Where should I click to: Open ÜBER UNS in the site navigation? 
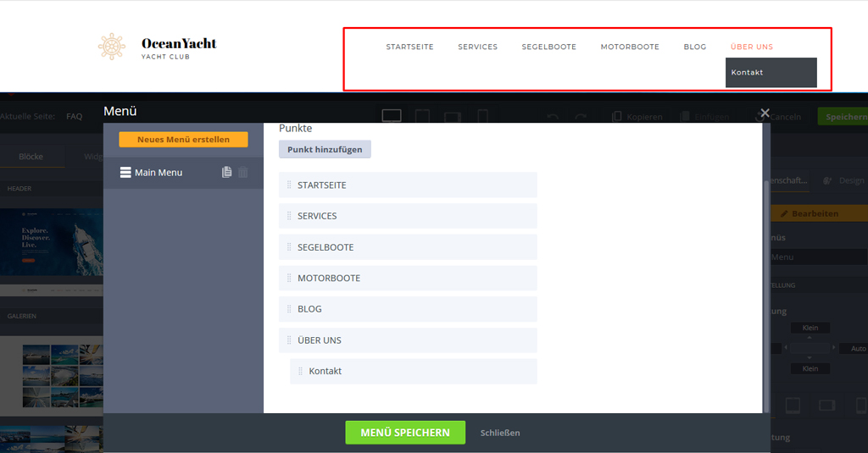[751, 47]
